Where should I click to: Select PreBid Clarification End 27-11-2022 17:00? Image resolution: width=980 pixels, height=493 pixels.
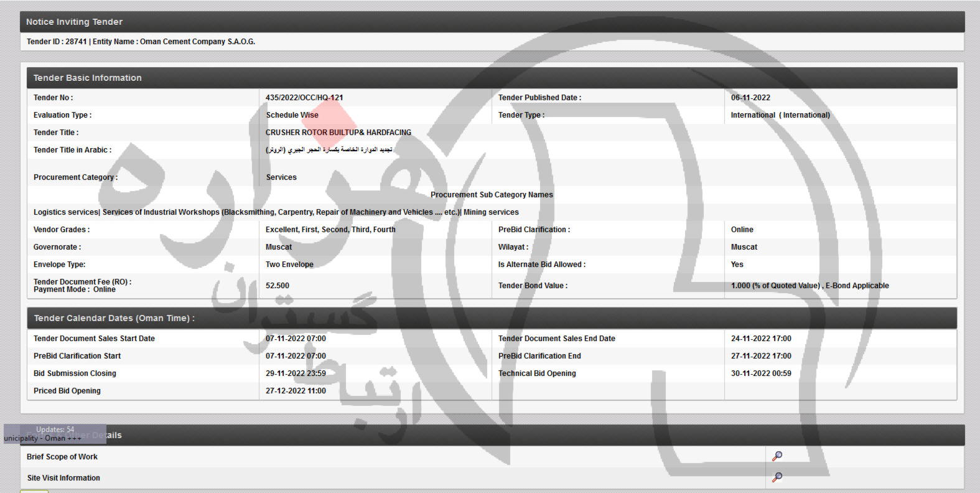pyautogui.click(x=761, y=356)
